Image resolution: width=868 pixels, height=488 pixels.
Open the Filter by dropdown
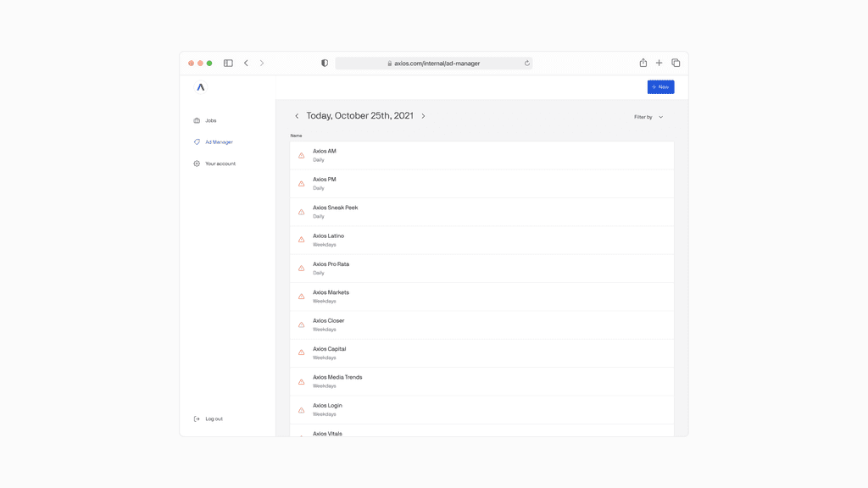click(648, 117)
